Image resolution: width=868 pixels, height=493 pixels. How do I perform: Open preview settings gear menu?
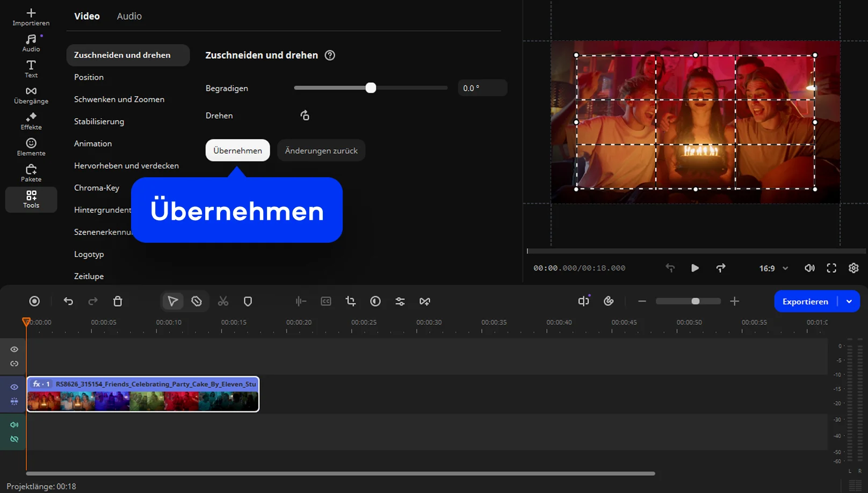click(x=853, y=268)
